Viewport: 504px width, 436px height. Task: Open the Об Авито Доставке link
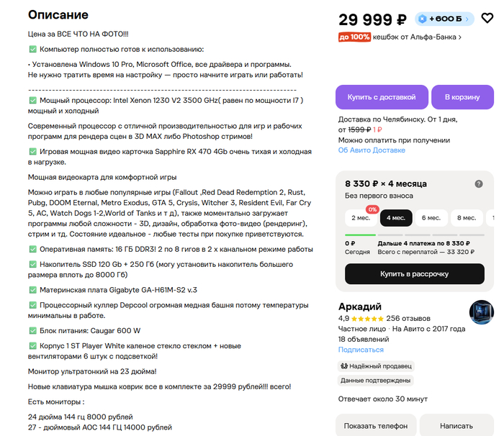(x=372, y=150)
